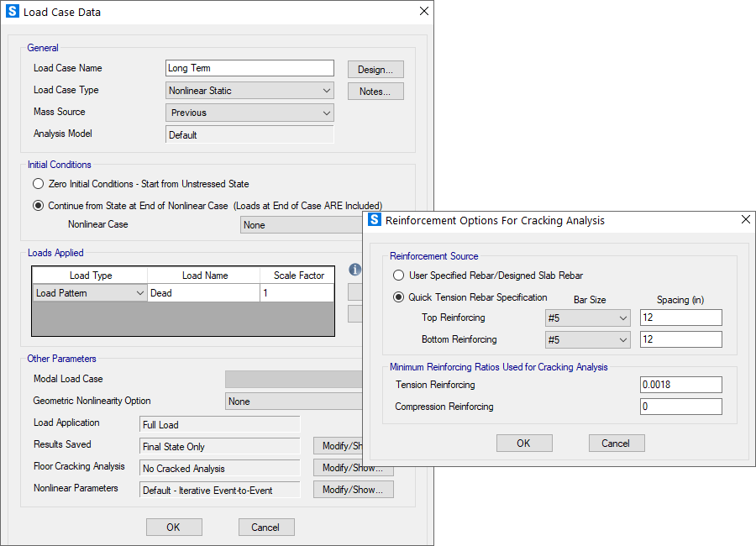Choose User Specified Rebar/Designed Slab Rebar option
The height and width of the screenshot is (546, 756).
(398, 276)
